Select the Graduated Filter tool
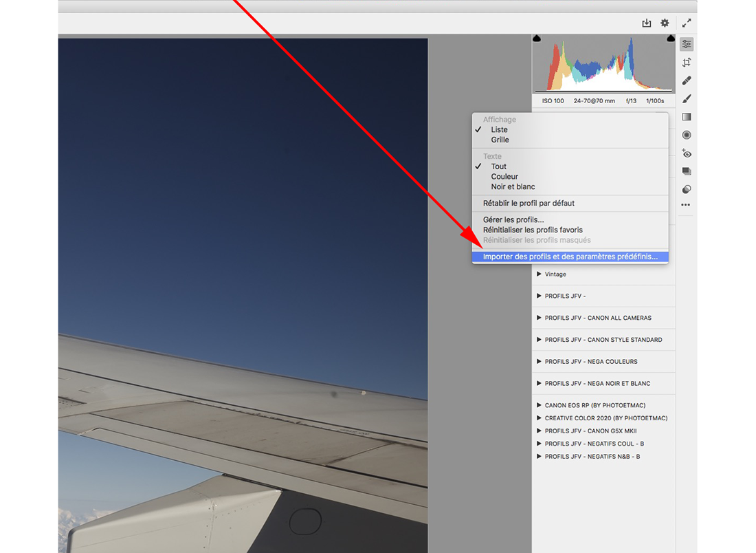This screenshot has height=553, width=756. click(x=686, y=117)
